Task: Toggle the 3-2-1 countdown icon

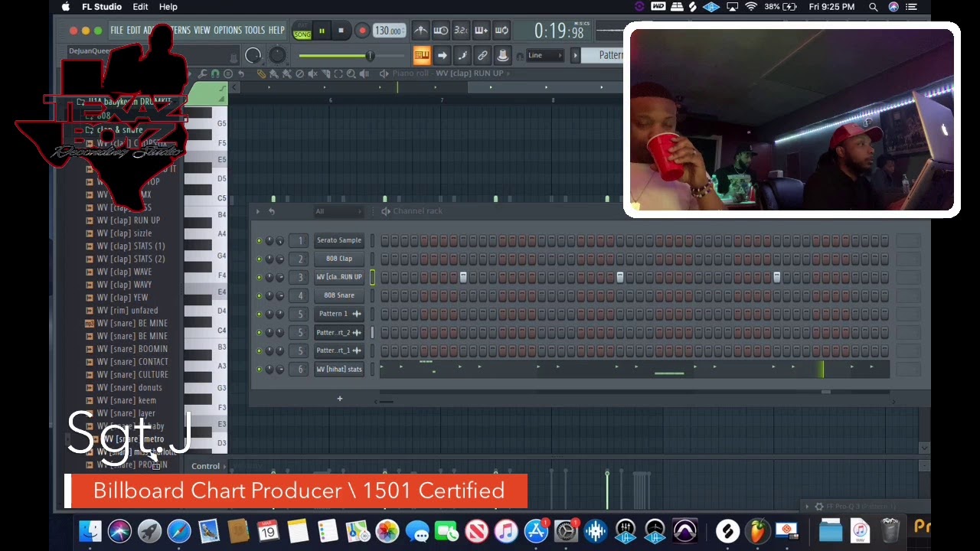Action: point(461,31)
